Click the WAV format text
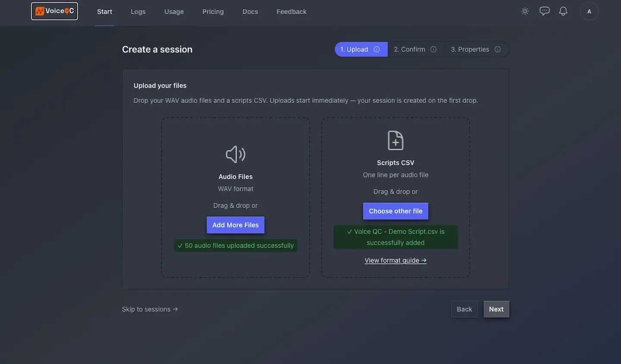621x364 pixels. coord(235,189)
